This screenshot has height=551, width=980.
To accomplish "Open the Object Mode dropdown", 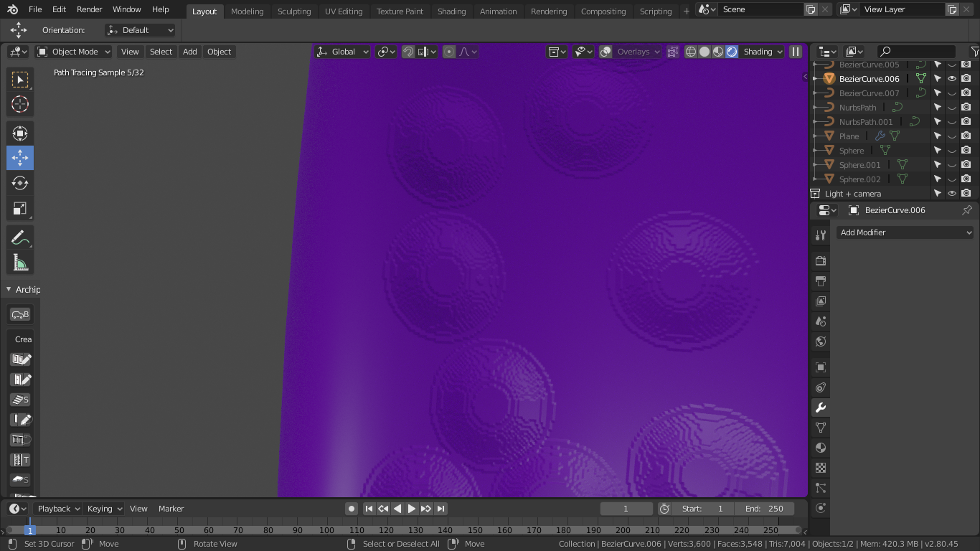I will [74, 52].
